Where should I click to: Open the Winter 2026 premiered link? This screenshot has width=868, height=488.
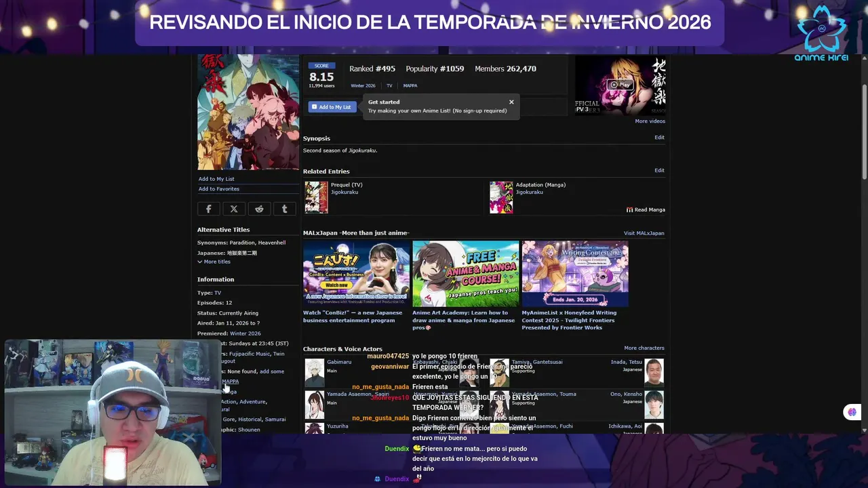245,334
